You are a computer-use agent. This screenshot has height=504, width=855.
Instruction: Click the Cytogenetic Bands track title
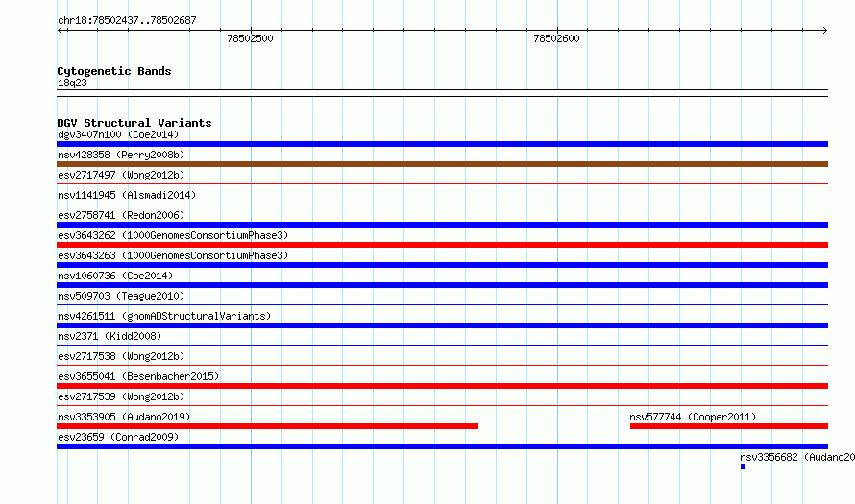click(x=114, y=71)
